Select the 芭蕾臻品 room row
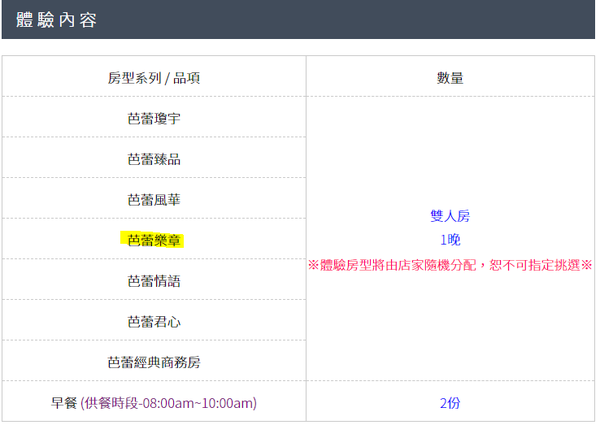 point(154,158)
